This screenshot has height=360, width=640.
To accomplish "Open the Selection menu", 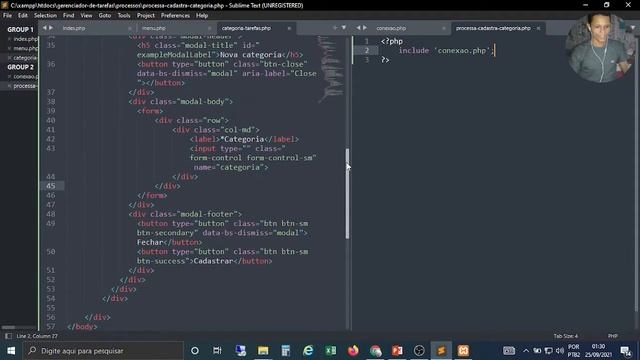I will [45, 16].
